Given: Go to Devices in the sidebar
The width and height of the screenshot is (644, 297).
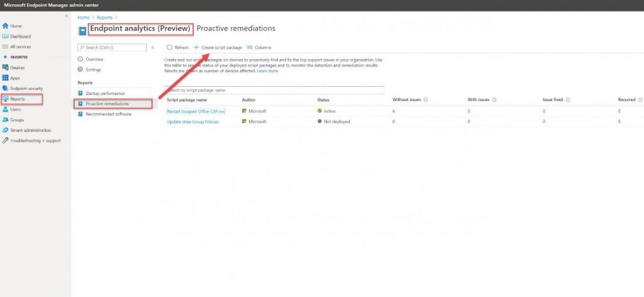Looking at the screenshot, I should (x=14, y=68).
